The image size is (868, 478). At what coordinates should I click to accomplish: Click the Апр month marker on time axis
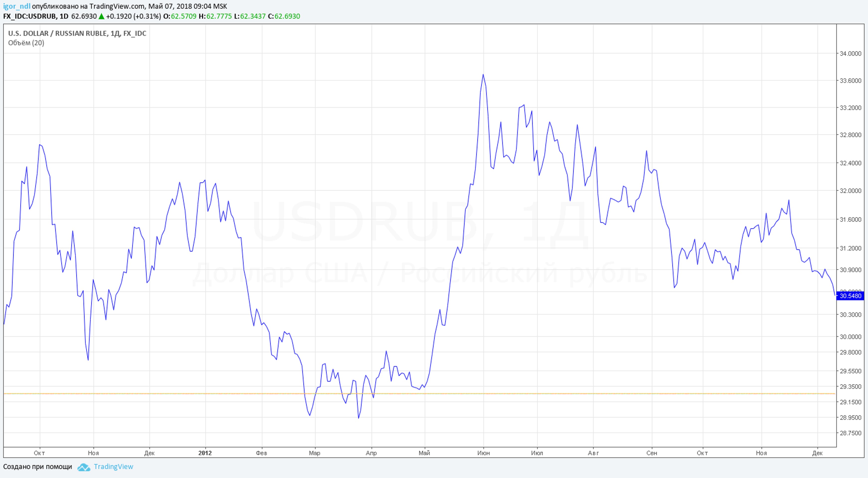(x=371, y=453)
